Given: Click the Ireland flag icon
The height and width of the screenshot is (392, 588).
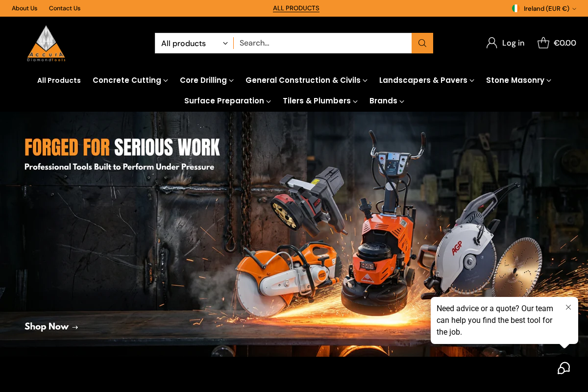Looking at the screenshot, I should [515, 8].
